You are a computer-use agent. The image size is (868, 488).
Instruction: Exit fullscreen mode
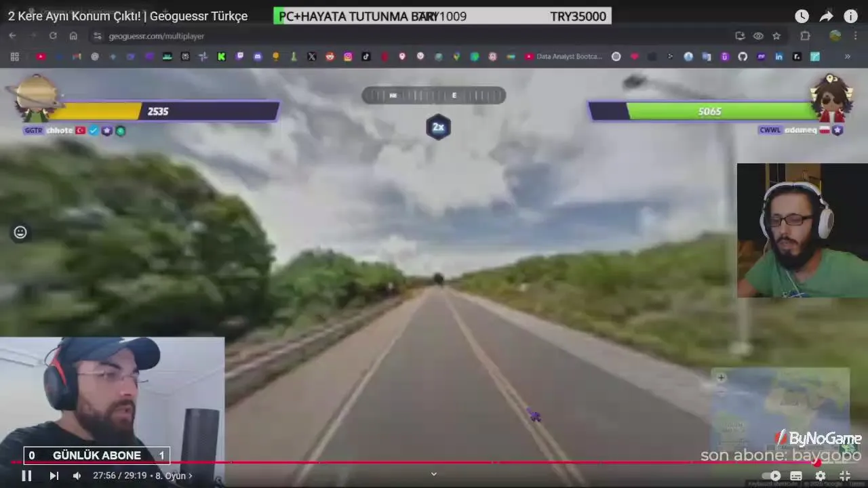845,476
